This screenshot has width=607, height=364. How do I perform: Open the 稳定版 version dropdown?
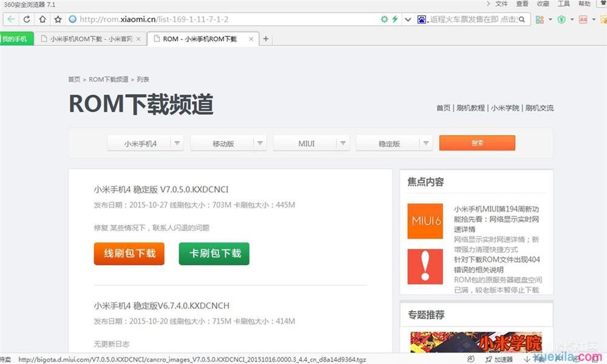[x=394, y=144]
